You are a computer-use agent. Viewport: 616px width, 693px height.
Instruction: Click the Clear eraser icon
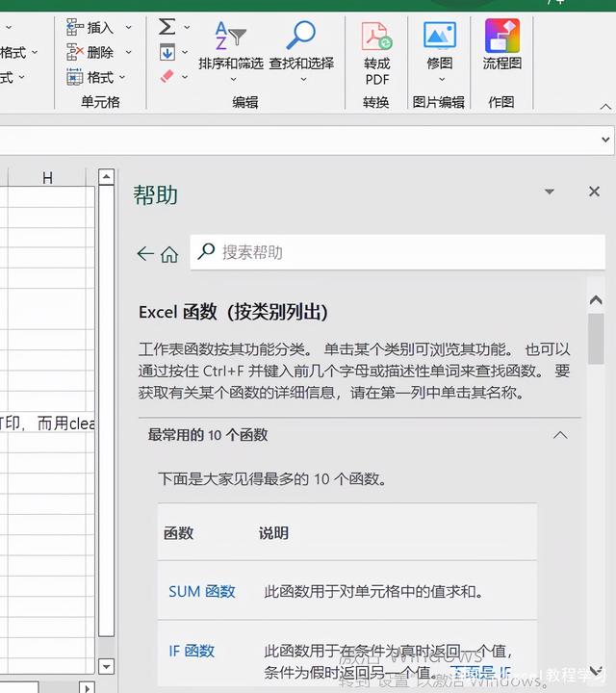[167, 76]
